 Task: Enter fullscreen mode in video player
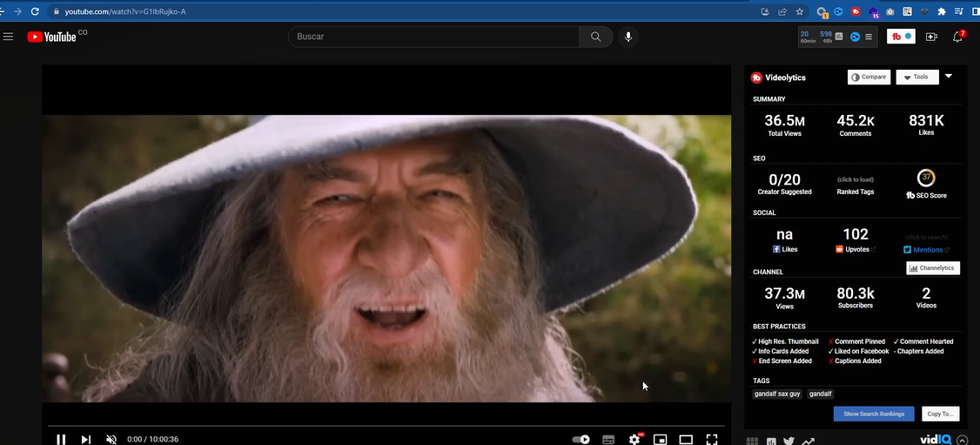tap(711, 440)
